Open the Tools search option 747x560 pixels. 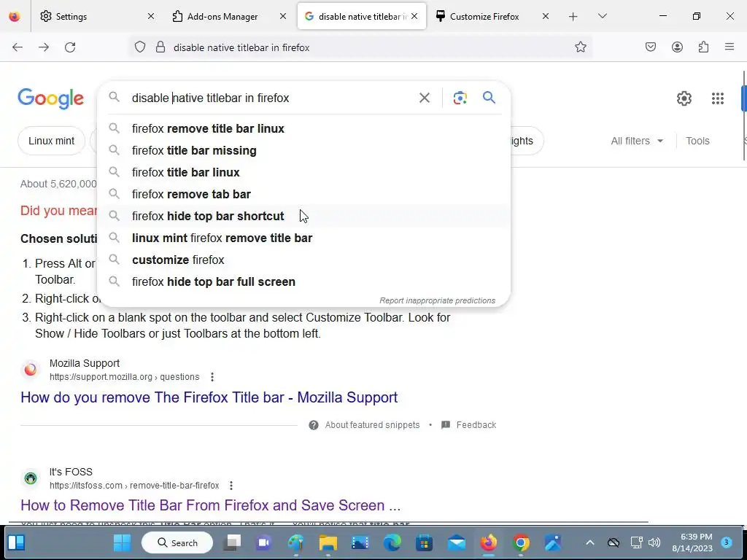coord(697,141)
